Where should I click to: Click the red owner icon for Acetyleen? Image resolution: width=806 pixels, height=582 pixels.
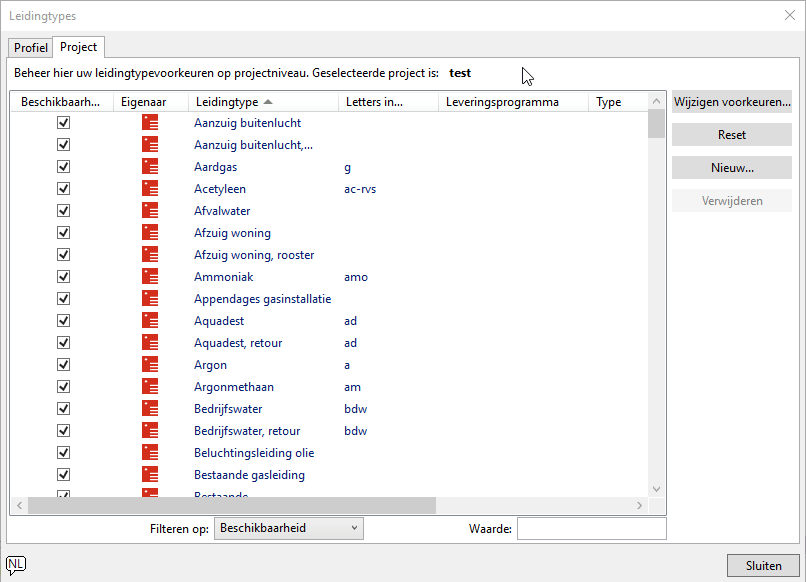(x=150, y=189)
